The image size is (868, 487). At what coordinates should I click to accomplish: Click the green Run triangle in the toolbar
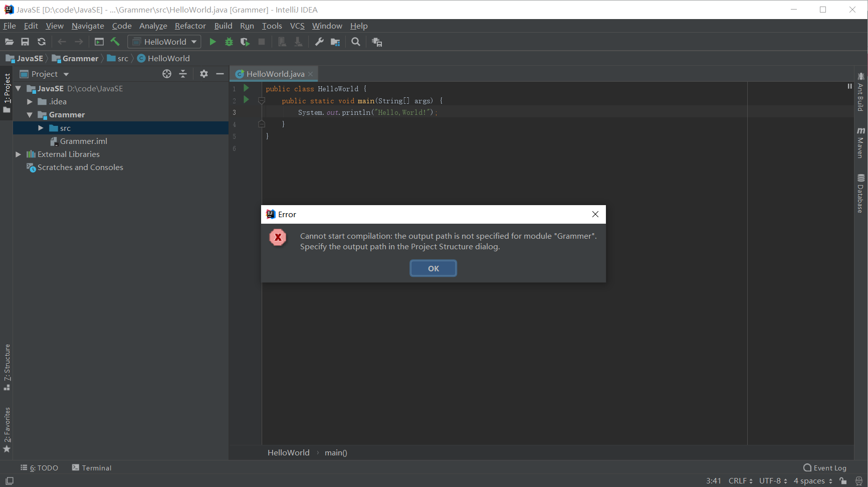tap(212, 42)
